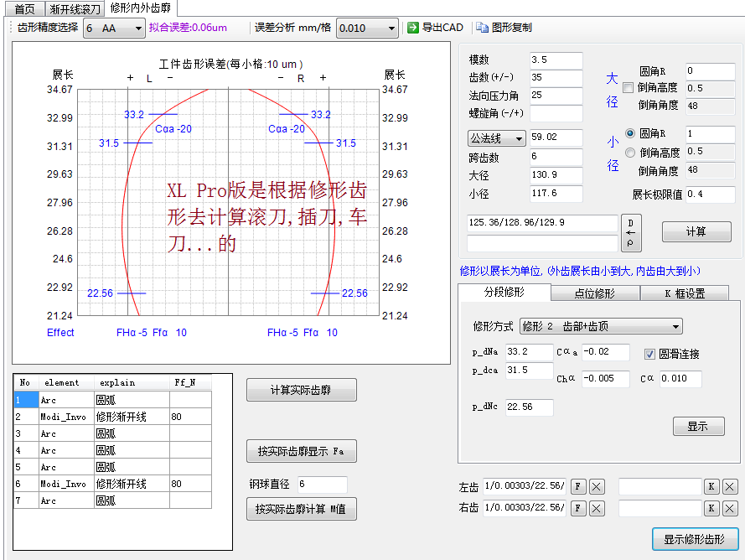Select the 分段修形 tab
745x560 pixels.
point(504,292)
